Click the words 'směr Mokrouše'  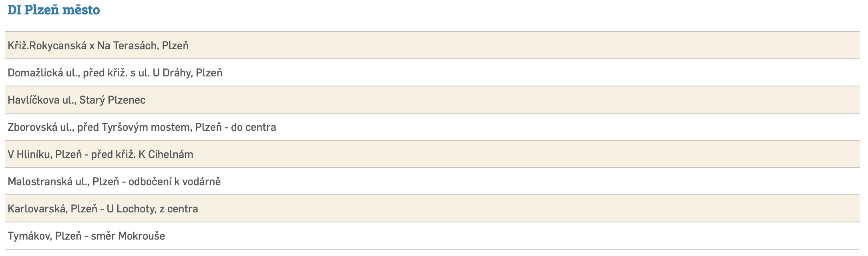(x=128, y=236)
